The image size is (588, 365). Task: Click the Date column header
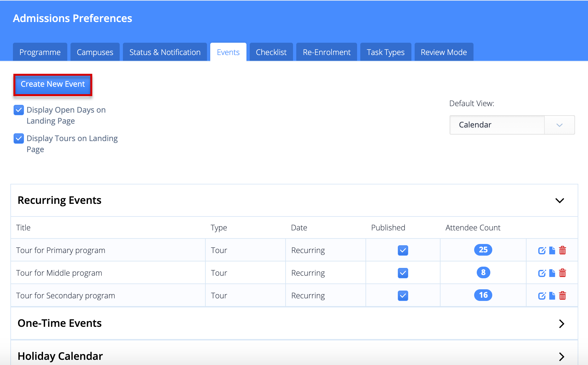pyautogui.click(x=299, y=228)
